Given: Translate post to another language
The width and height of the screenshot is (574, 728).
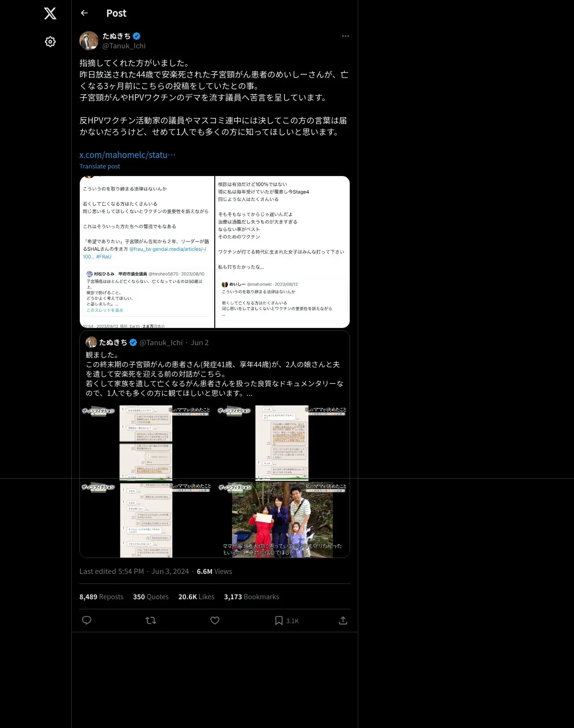Looking at the screenshot, I should pos(99,166).
